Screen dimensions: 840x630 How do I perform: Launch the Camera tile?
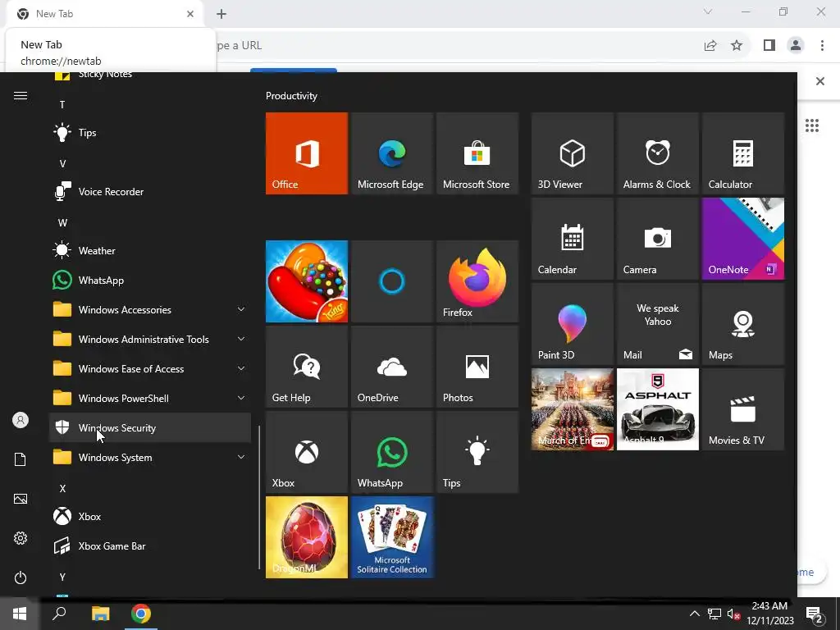[x=657, y=239]
